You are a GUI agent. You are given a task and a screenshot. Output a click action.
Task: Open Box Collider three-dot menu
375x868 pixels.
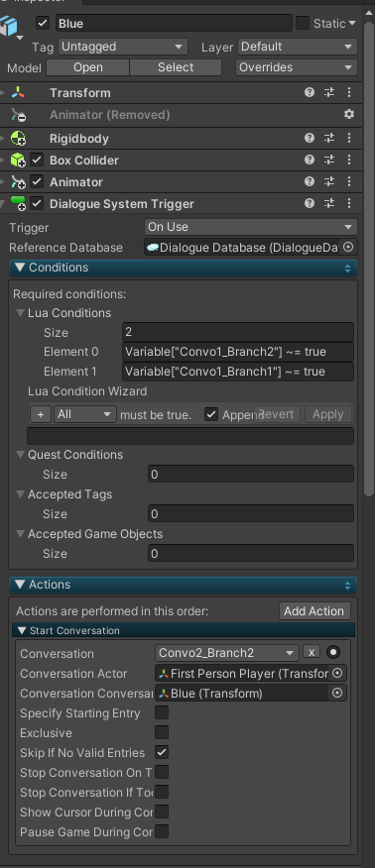[x=349, y=160]
